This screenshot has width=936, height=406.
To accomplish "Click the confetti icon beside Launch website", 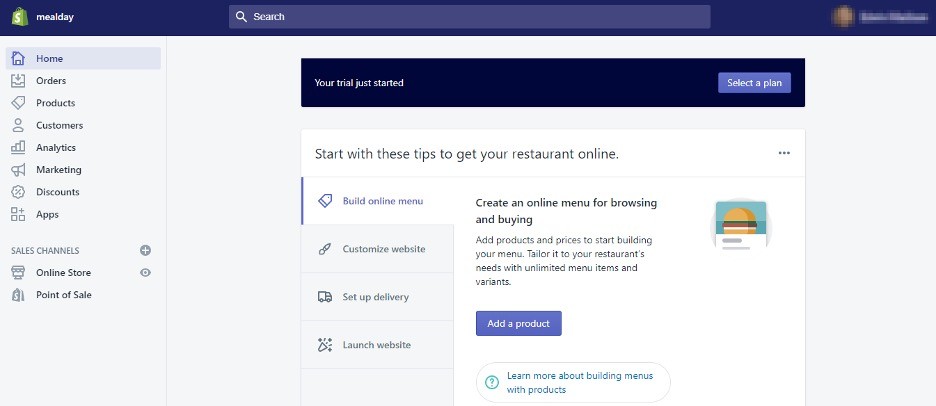I will coord(325,345).
